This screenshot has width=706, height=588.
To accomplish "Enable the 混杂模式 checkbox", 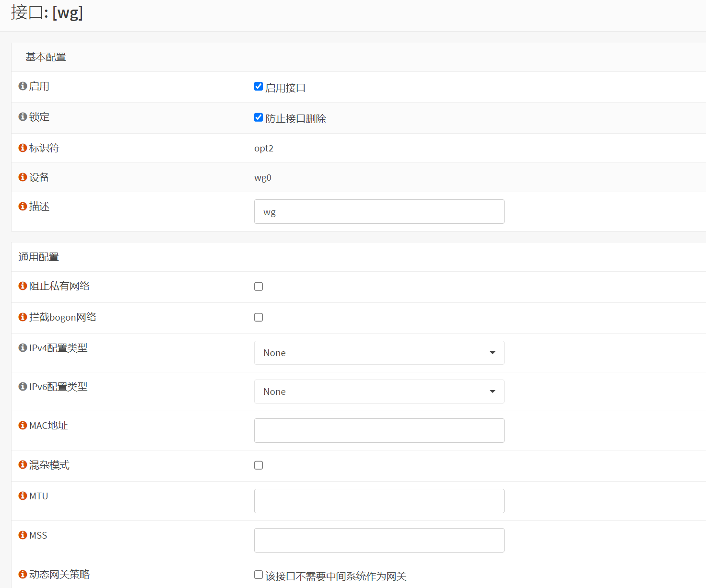I will 259,465.
